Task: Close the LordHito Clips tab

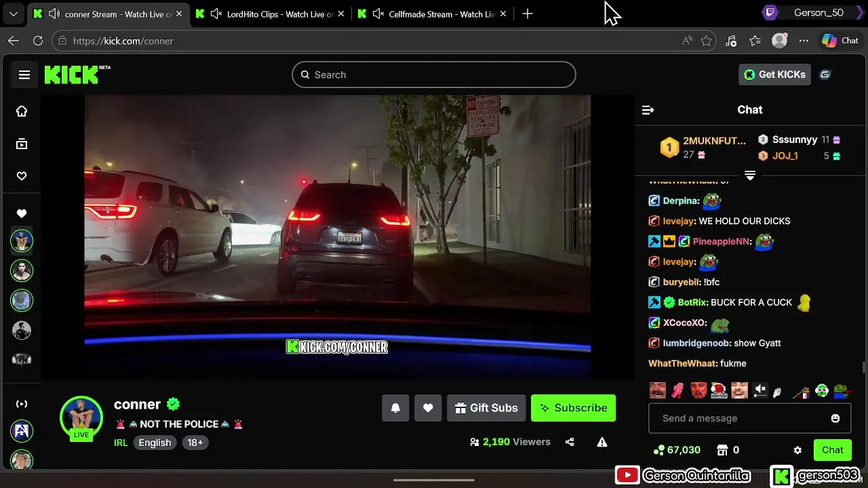Action: pyautogui.click(x=340, y=14)
